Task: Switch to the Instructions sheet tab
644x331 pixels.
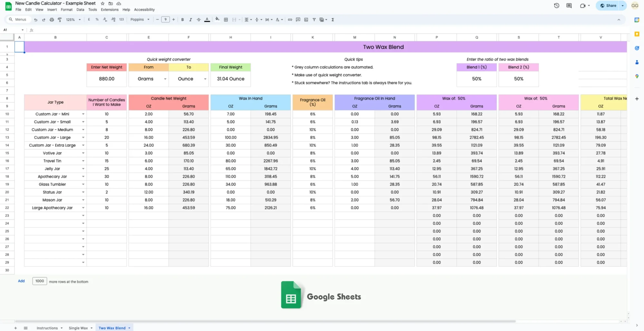Action: (x=47, y=328)
